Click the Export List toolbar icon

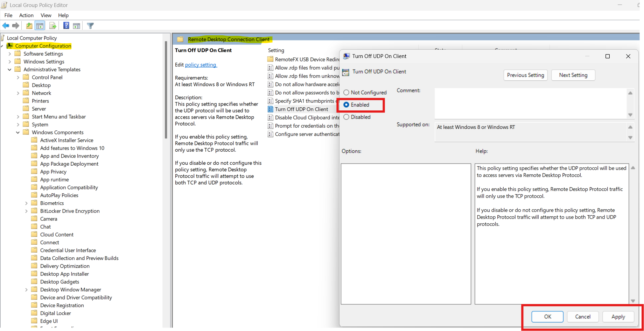coord(53,26)
